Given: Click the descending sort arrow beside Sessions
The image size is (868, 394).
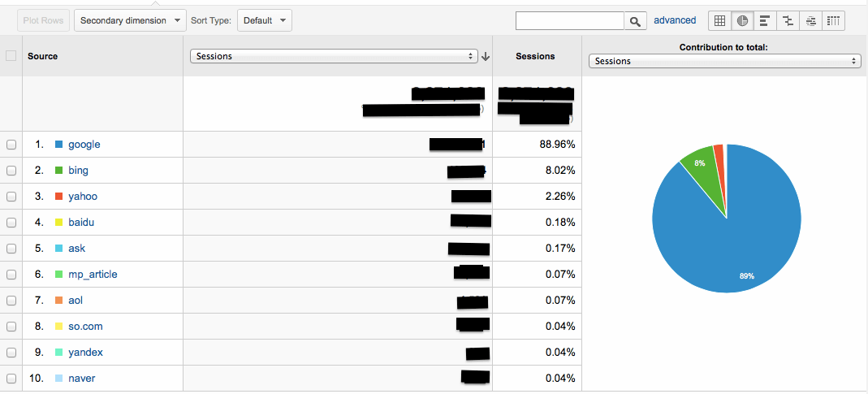Looking at the screenshot, I should pyautogui.click(x=486, y=56).
